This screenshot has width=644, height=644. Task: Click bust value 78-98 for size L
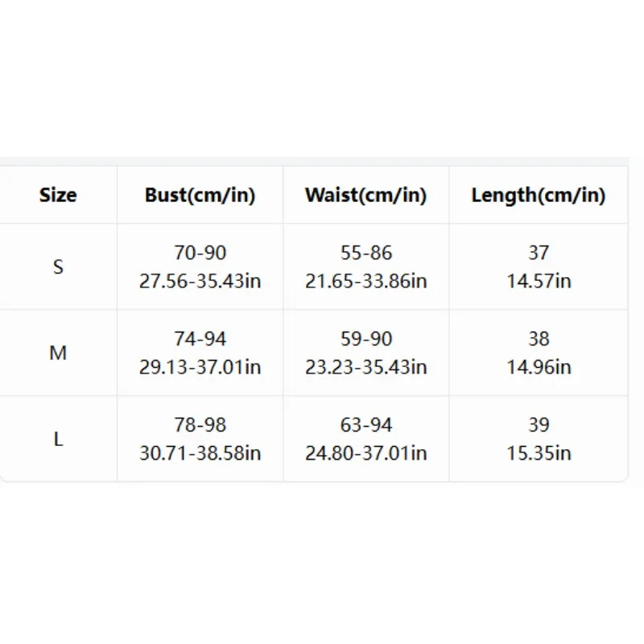click(200, 425)
